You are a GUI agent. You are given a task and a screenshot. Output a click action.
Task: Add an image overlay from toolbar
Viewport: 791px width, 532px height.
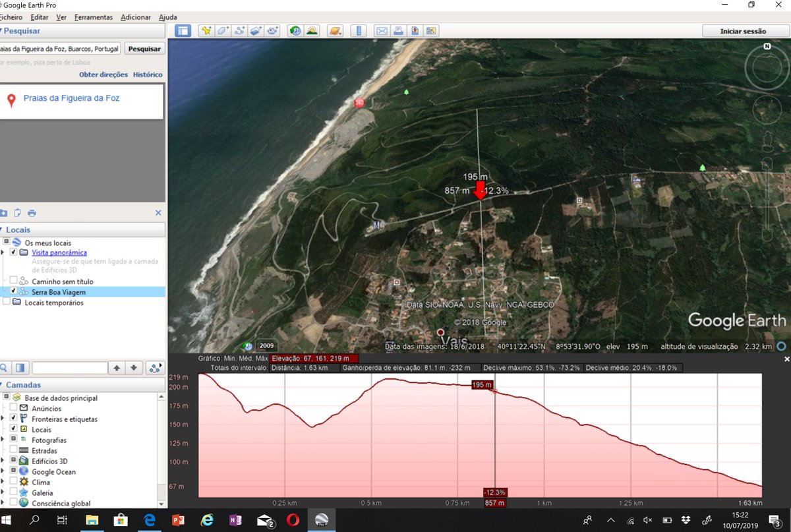[256, 30]
